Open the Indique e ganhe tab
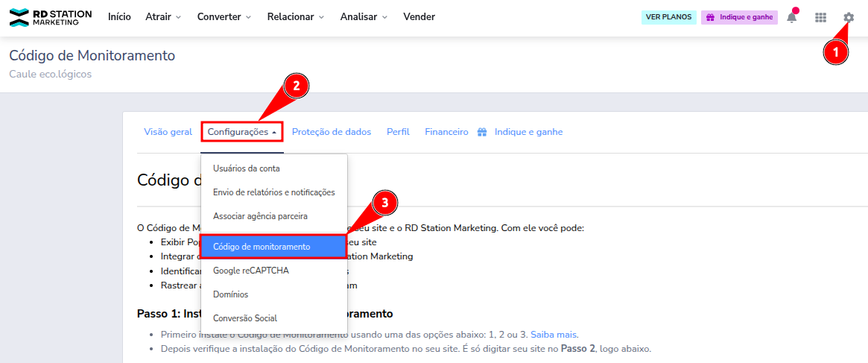 [529, 132]
